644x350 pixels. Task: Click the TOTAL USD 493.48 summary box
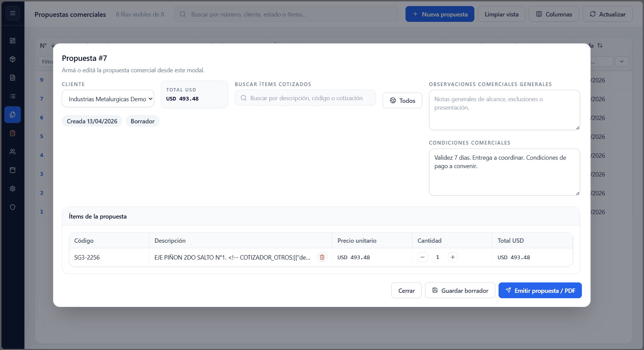194,94
